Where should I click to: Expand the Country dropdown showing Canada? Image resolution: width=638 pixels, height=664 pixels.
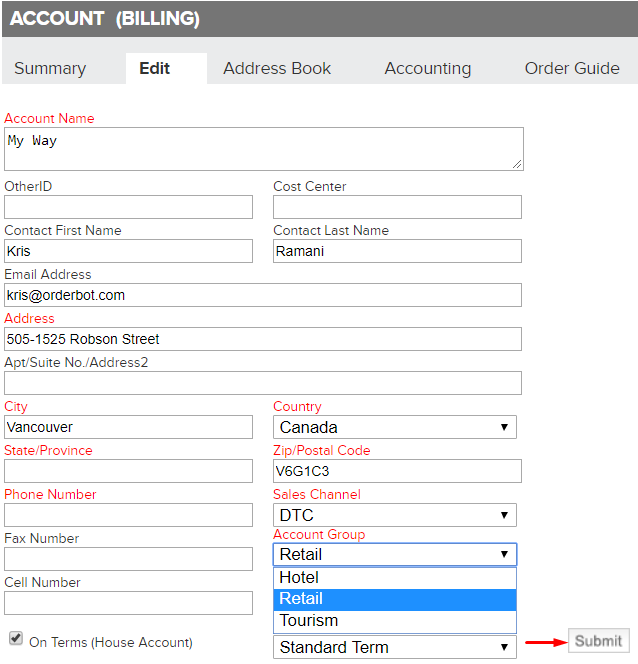click(x=395, y=427)
